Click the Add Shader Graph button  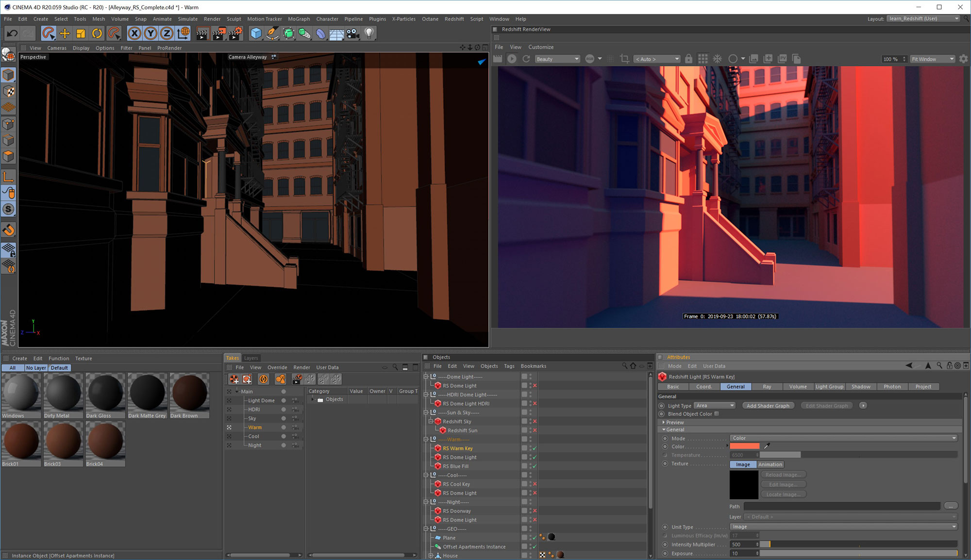[x=768, y=405]
